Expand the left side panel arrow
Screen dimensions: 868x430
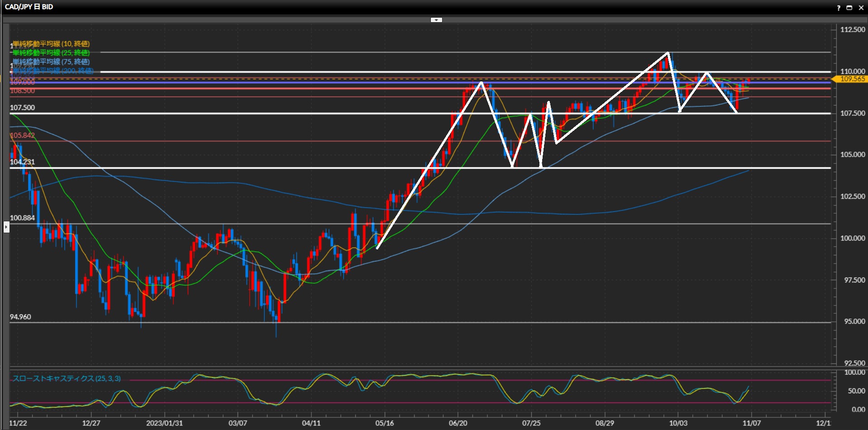click(x=6, y=226)
